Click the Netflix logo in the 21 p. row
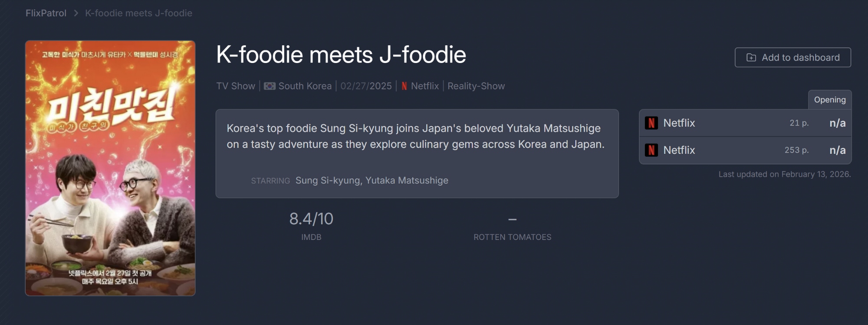This screenshot has width=868, height=325. (x=651, y=123)
